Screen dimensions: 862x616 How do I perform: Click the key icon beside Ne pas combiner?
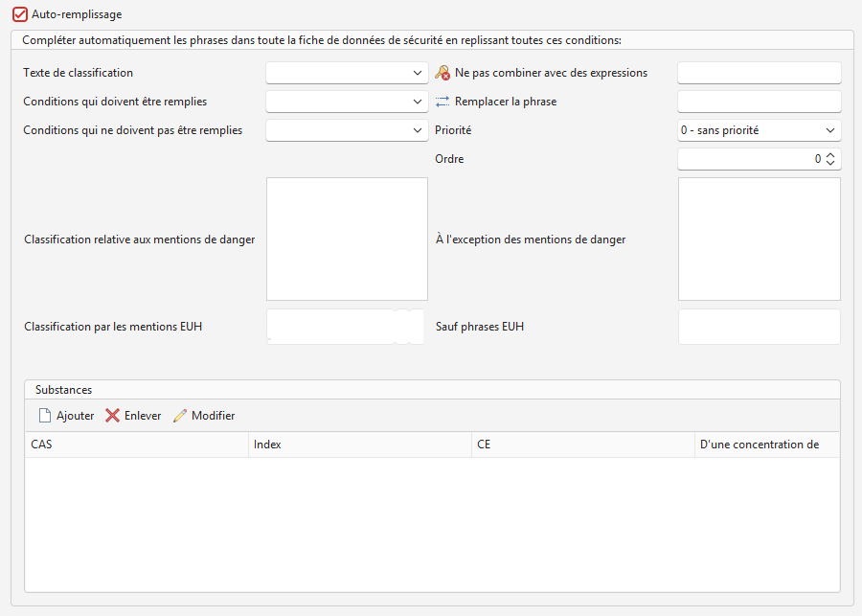[442, 73]
